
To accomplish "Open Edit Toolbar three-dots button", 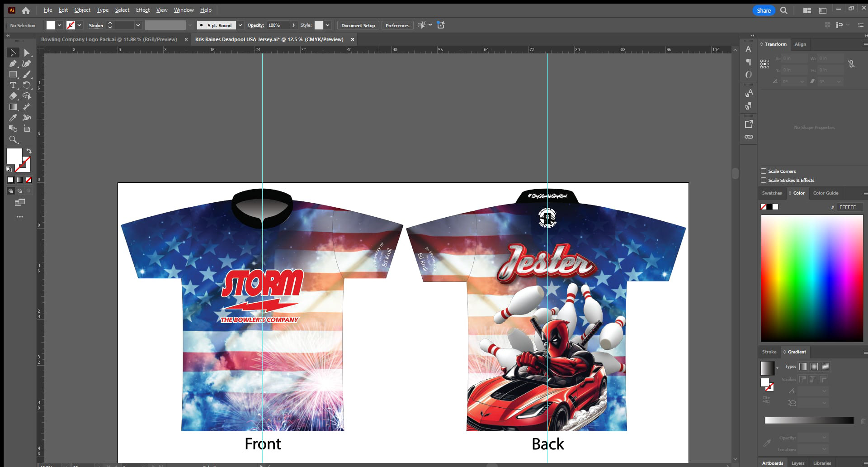I will click(20, 217).
